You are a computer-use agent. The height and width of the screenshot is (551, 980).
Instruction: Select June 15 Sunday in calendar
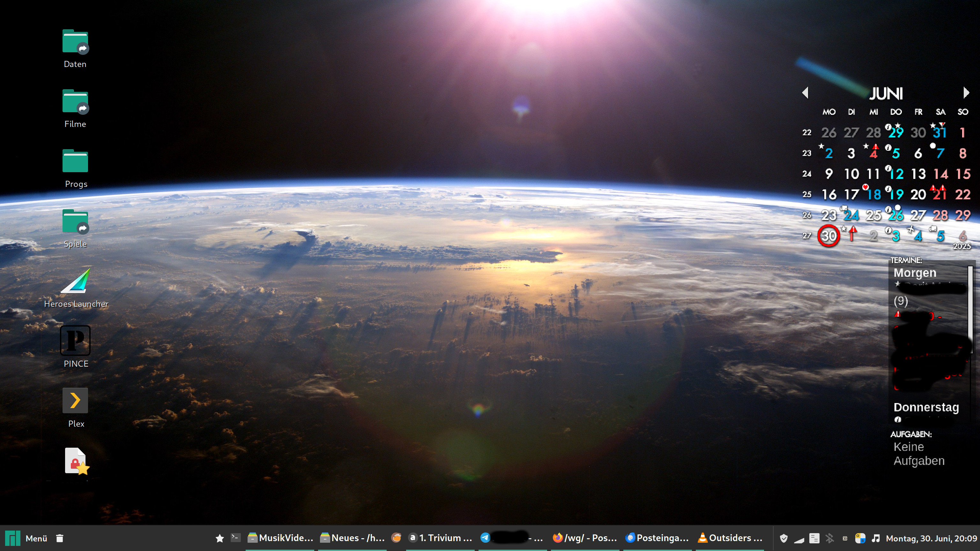(x=963, y=174)
